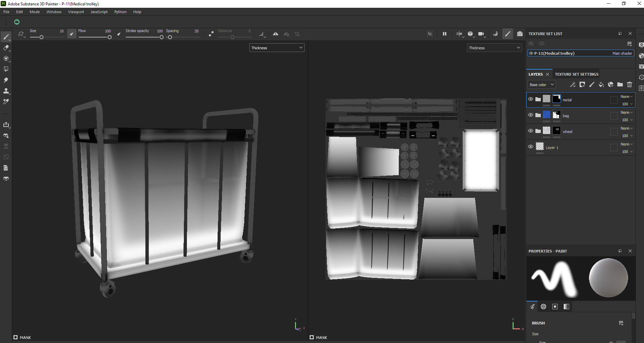Viewport: 644px width, 343px height.
Task: Switch to painting mode brush icon
Action: point(508,34)
